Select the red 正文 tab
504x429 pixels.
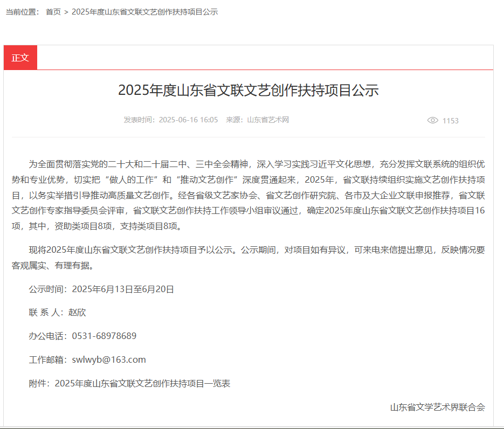pyautogui.click(x=20, y=58)
